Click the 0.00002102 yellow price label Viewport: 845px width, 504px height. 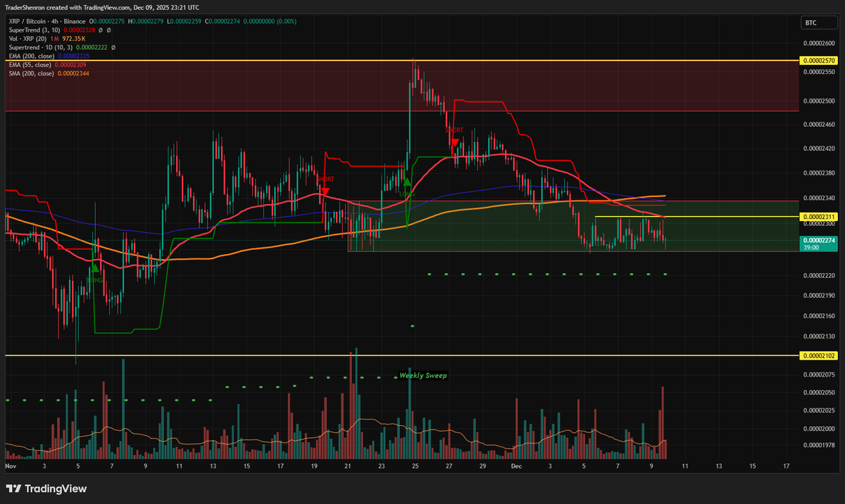[819, 355]
